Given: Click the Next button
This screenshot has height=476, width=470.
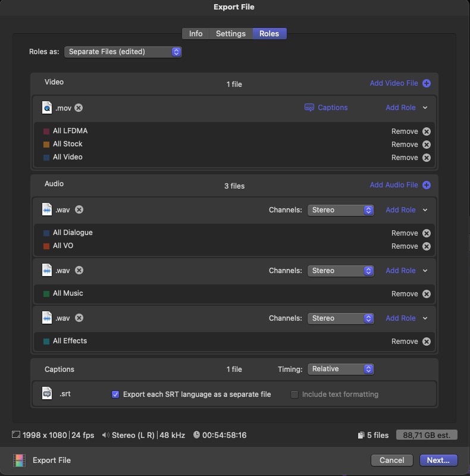Looking at the screenshot, I should tap(438, 460).
